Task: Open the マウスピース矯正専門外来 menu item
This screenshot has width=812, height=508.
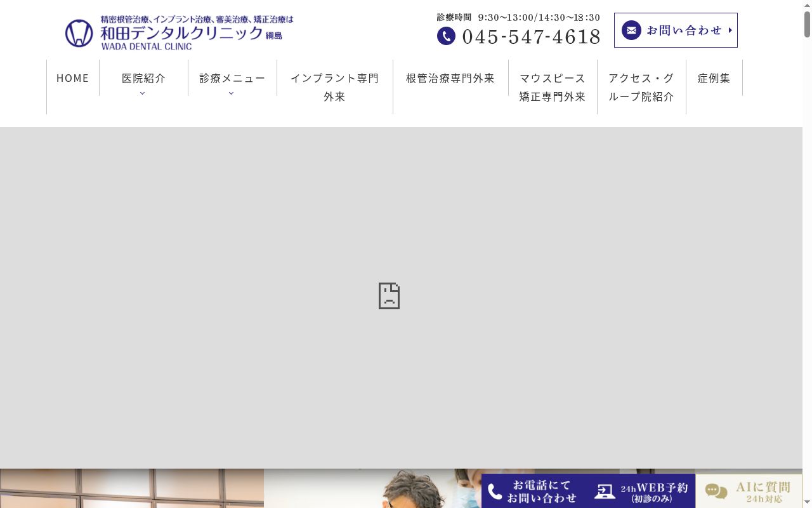Action: click(553, 87)
